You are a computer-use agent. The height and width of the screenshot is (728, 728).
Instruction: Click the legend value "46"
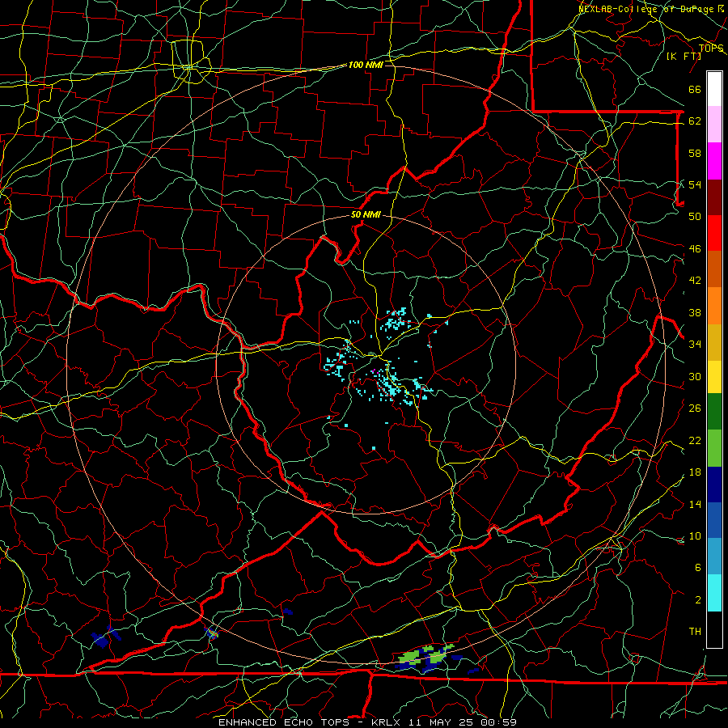tap(695, 248)
